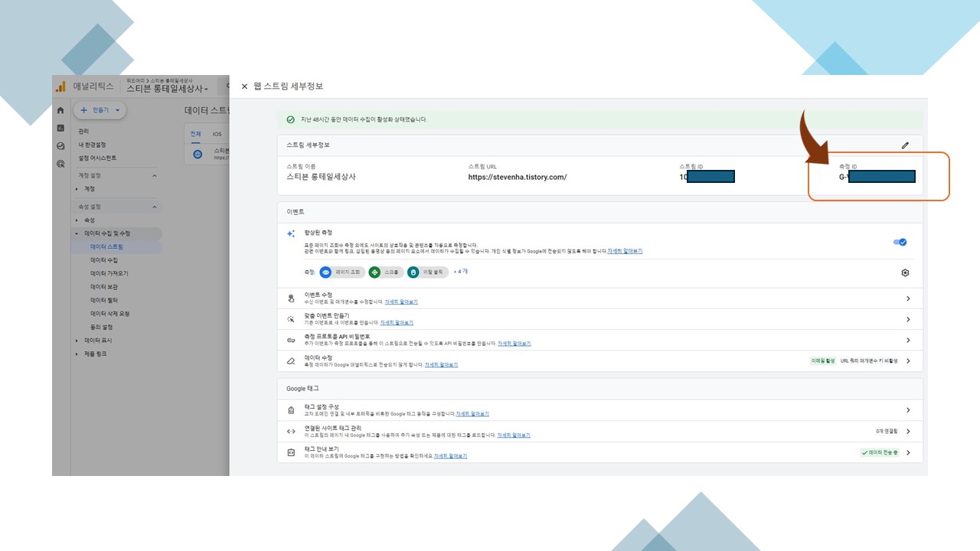Click the 페이지 조회 measurement chip
The height and width of the screenshot is (551, 980).
(341, 272)
